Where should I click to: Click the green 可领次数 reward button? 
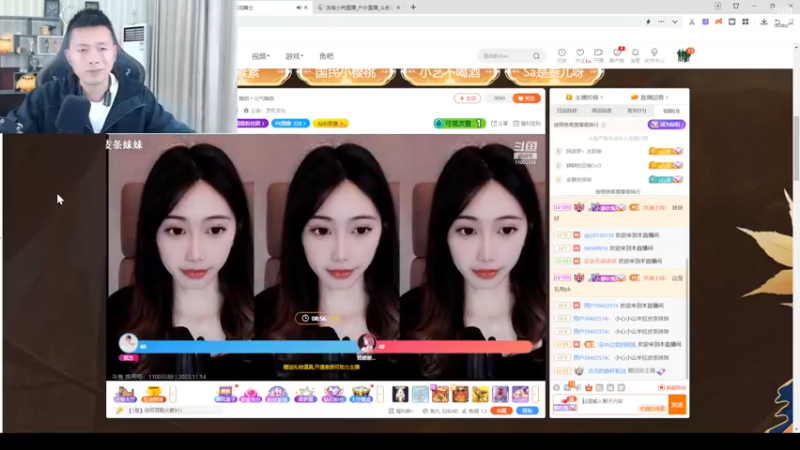(459, 123)
